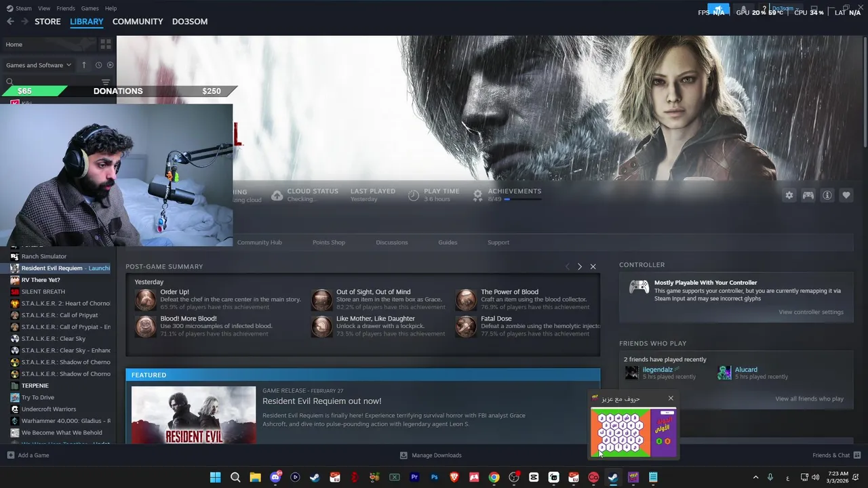868x488 pixels.
Task: Click the Home library button
Action: click(x=48, y=44)
